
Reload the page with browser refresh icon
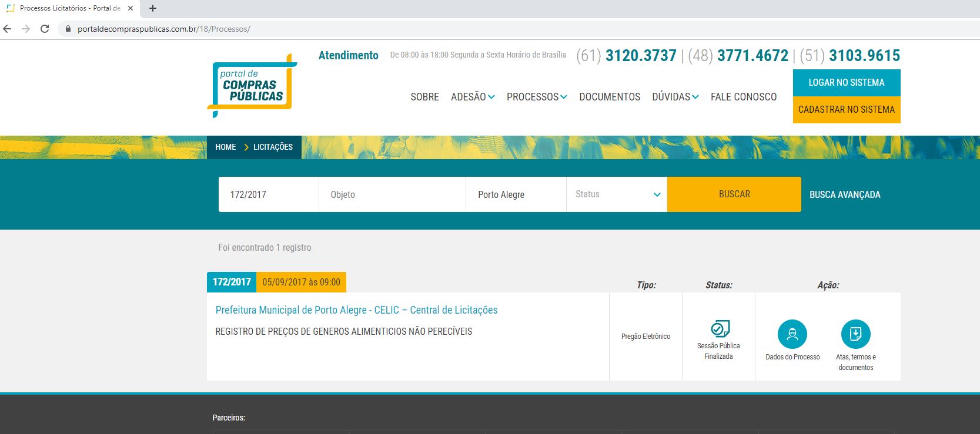[x=45, y=29]
